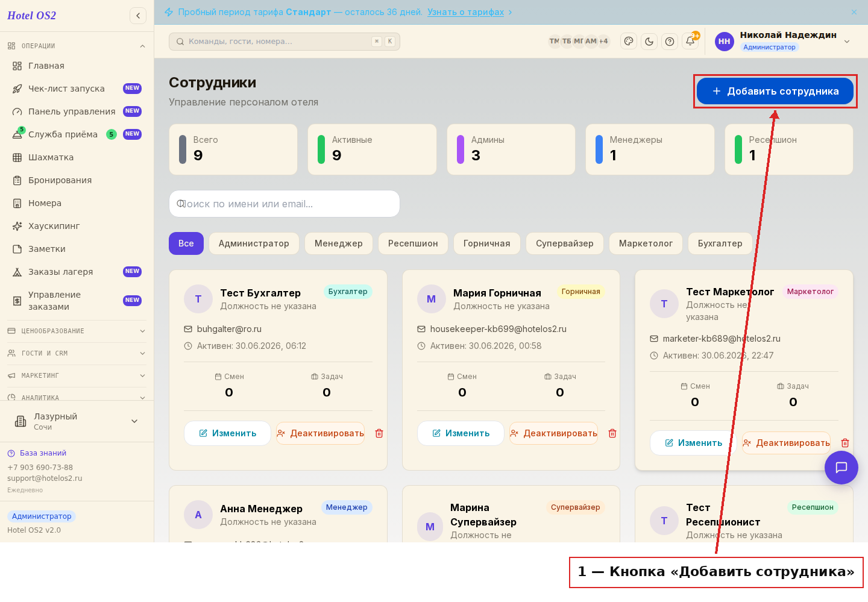The width and height of the screenshot is (868, 602).
Task: Open Номера in the sidebar
Action: (x=77, y=203)
